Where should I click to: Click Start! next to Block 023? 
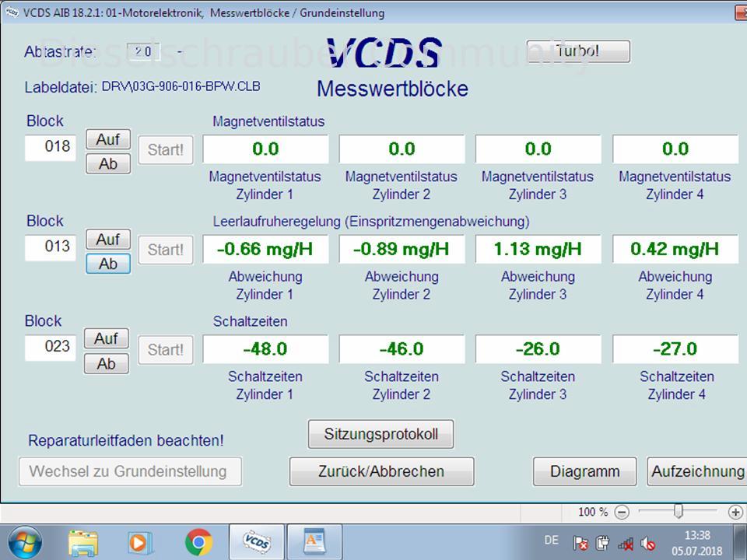pos(166,350)
